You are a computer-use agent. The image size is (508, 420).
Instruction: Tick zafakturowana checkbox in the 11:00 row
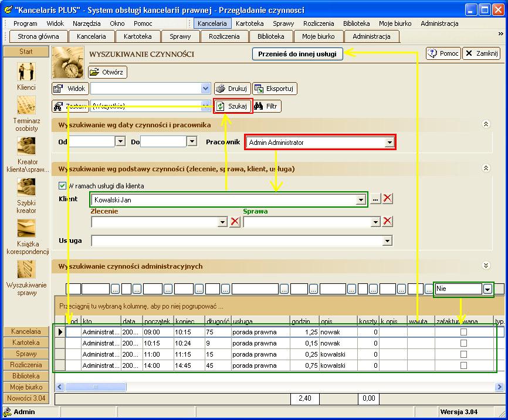pyautogui.click(x=463, y=354)
